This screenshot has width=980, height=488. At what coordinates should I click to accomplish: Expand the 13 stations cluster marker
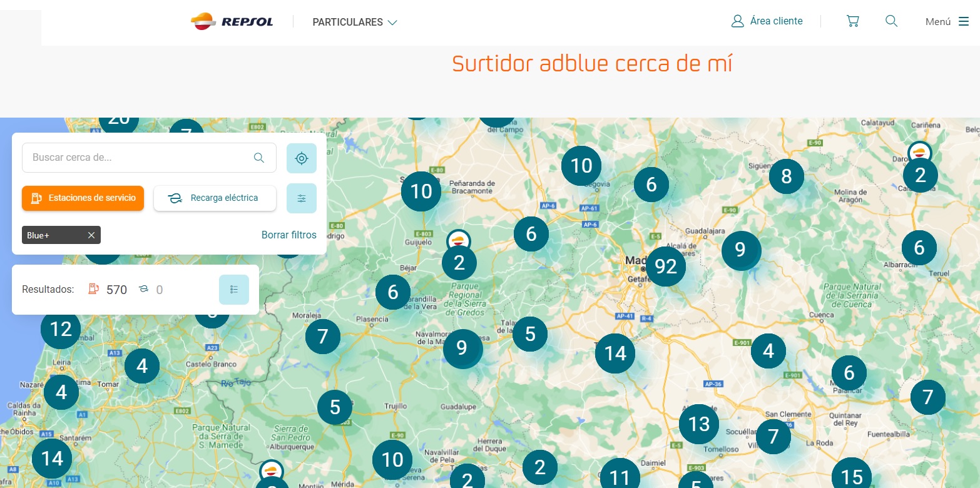click(x=698, y=424)
